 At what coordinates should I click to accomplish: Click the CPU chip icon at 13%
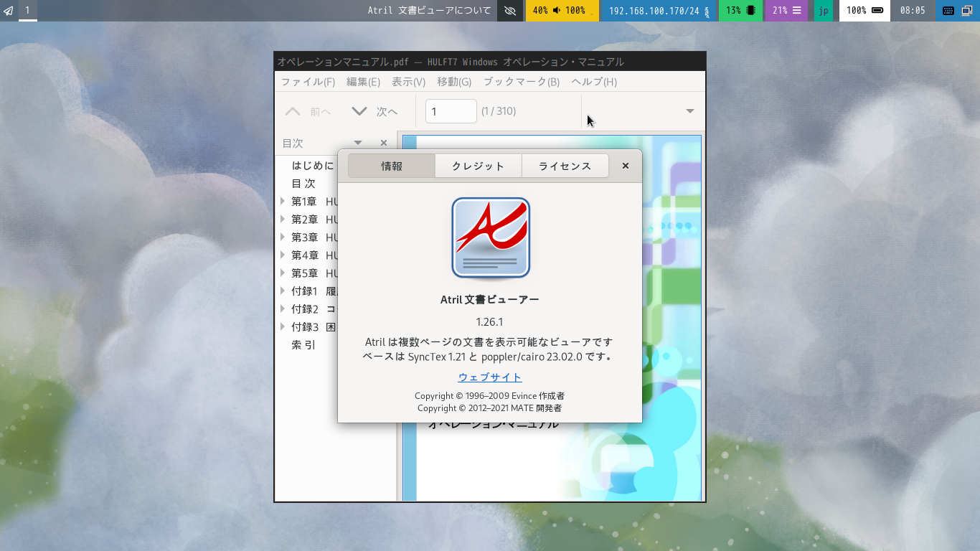pyautogui.click(x=751, y=11)
